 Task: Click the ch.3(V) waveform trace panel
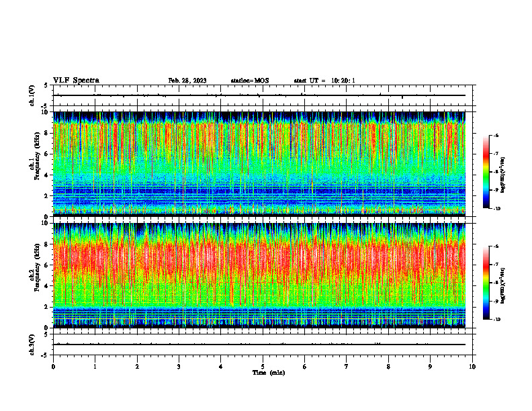pos(263,345)
